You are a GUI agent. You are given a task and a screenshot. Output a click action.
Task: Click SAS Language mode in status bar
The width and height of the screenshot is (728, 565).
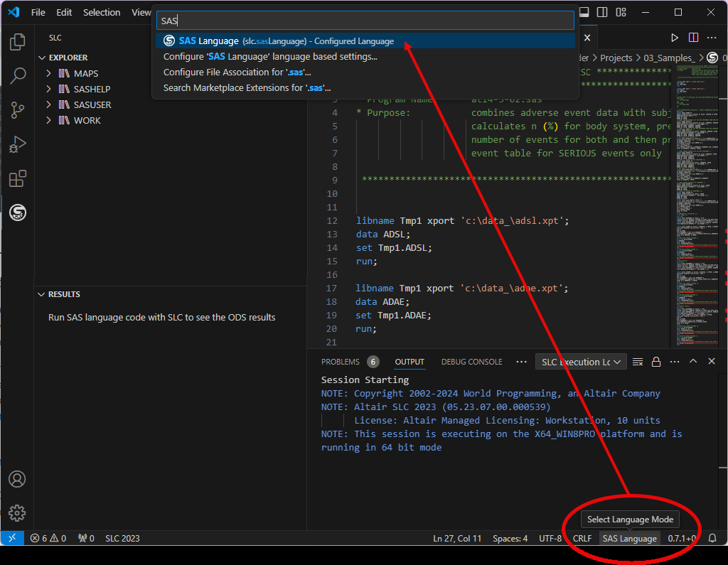pyautogui.click(x=629, y=539)
